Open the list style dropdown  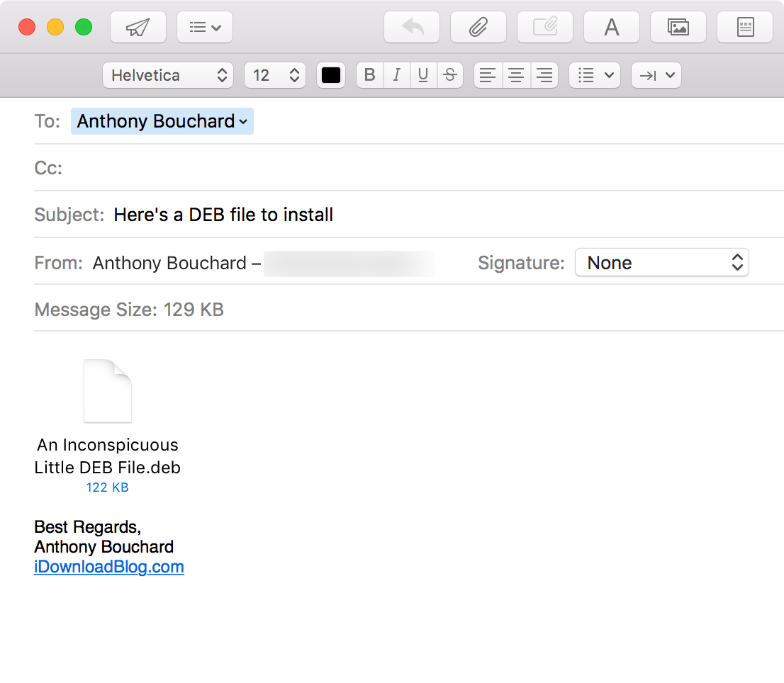point(595,75)
